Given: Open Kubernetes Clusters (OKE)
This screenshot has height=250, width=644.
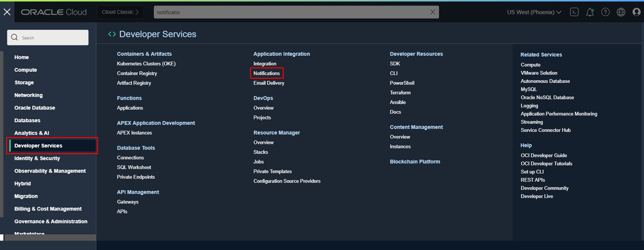Looking at the screenshot, I should (146, 64).
